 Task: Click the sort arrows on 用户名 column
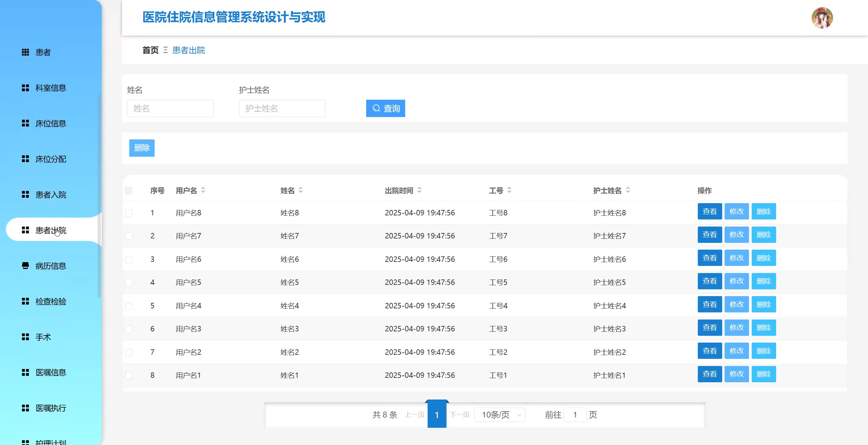click(203, 190)
